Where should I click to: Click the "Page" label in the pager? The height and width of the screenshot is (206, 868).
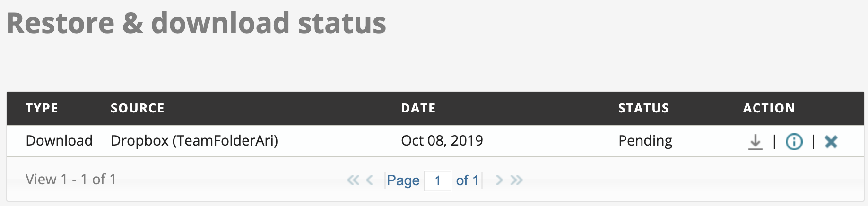403,180
